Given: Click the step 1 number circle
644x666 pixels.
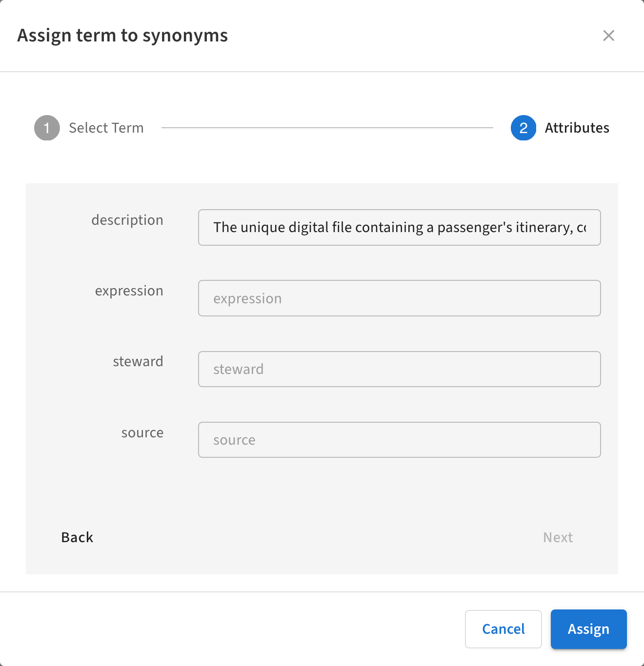Looking at the screenshot, I should pyautogui.click(x=47, y=128).
